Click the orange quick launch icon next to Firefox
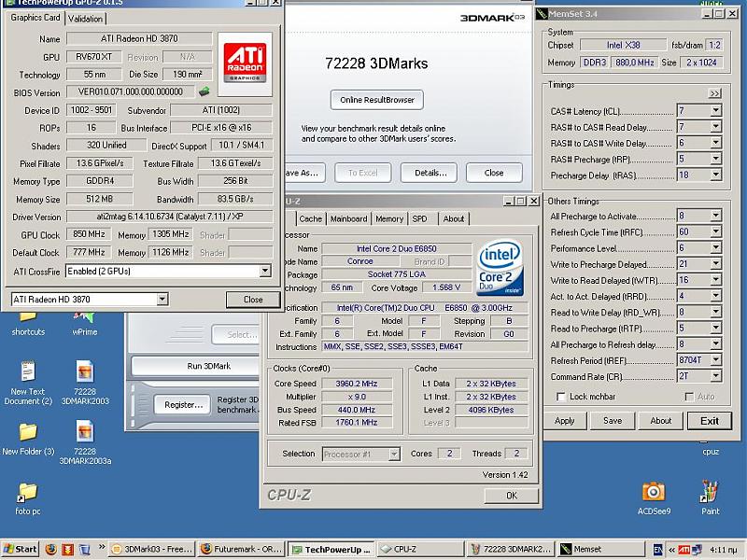 [x=67, y=549]
